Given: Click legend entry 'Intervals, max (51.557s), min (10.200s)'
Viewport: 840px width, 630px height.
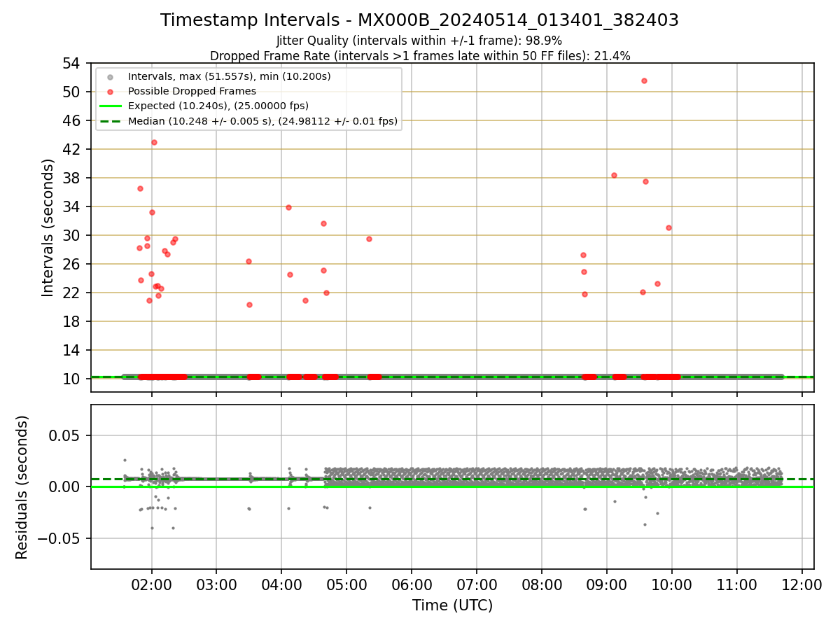Looking at the screenshot, I should (230, 76).
